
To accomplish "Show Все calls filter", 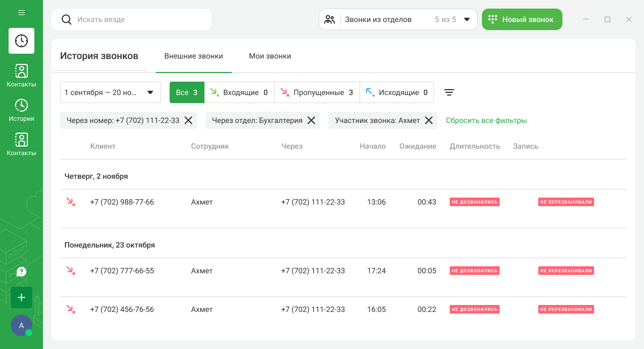I will point(187,92).
